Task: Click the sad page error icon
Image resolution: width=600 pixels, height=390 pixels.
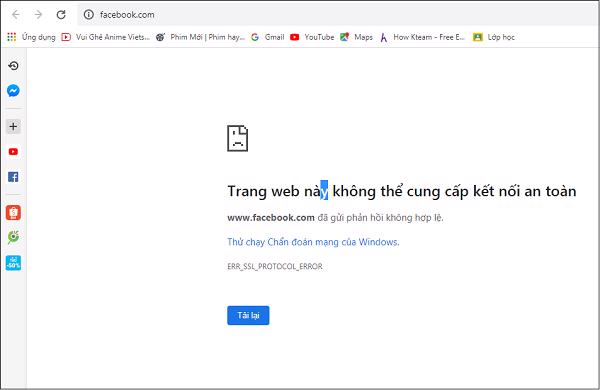Action: pos(238,138)
